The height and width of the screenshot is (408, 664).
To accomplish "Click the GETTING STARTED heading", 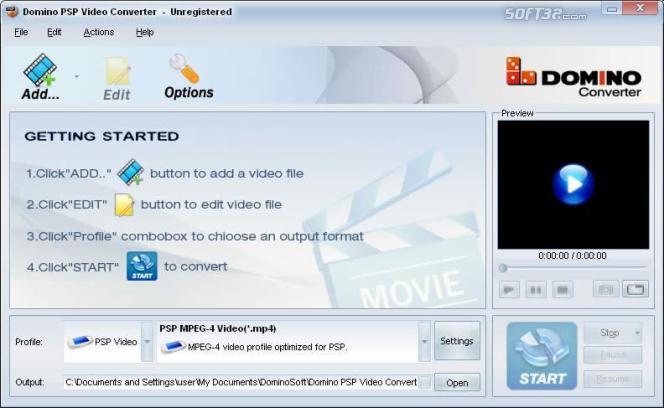I will (x=102, y=136).
